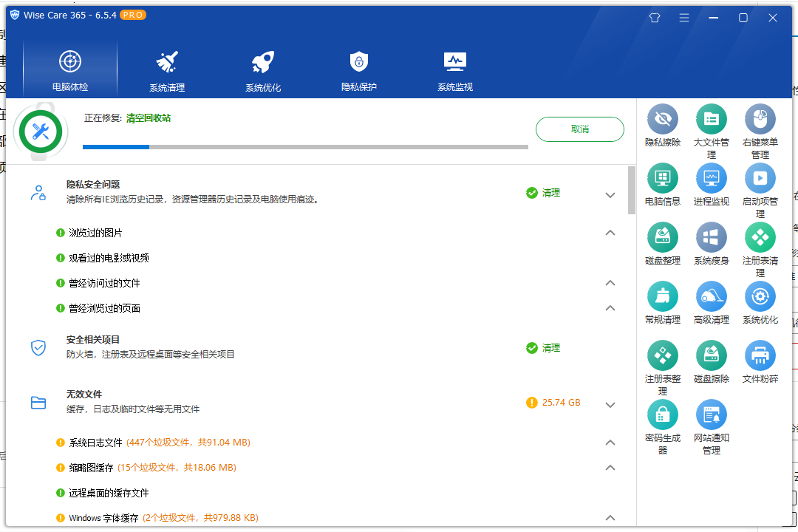Open the 电脑信息 computer info tool
Image resolution: width=798 pixels, height=532 pixels.
(x=662, y=185)
